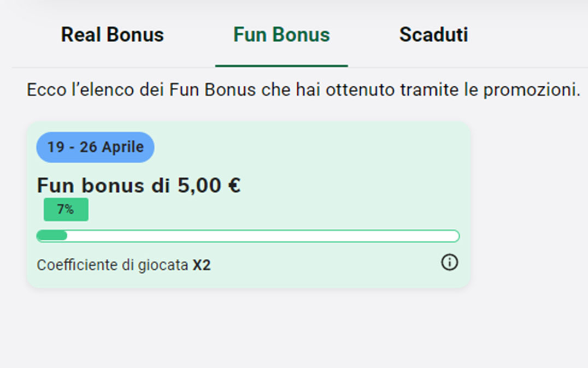This screenshot has width=588, height=368.
Task: Click the 5,00 amount in the card heading
Action: [x=199, y=186]
